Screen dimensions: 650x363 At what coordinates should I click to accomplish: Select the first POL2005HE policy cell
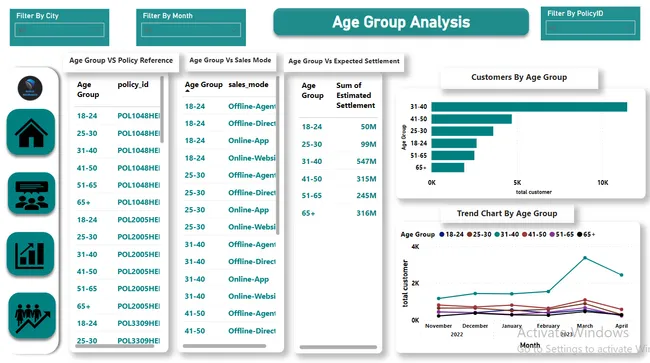point(138,220)
